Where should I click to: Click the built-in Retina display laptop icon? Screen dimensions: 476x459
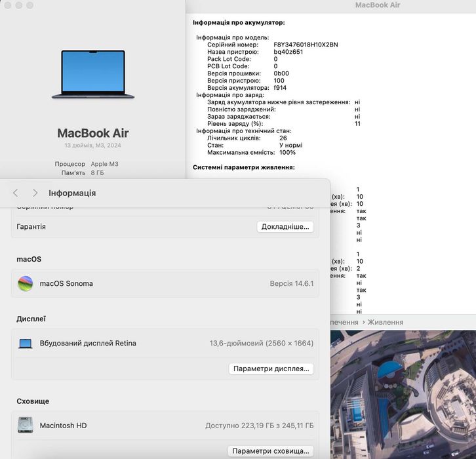[x=25, y=344]
